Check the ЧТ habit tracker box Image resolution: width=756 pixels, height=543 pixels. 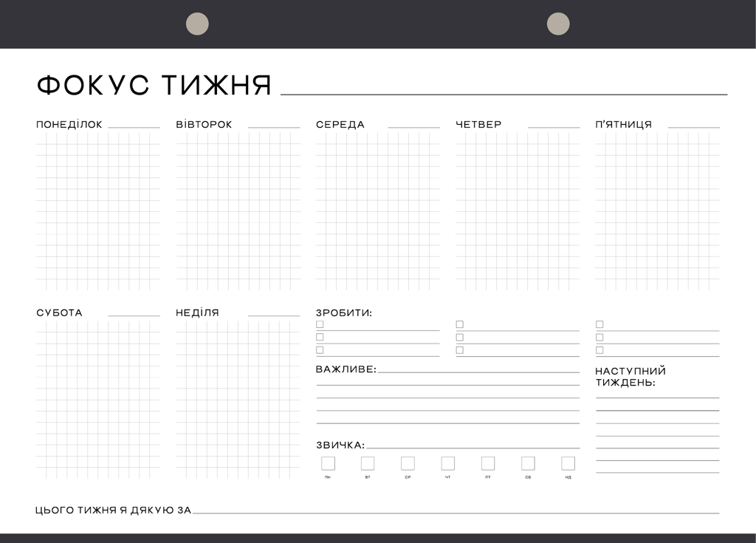(448, 463)
